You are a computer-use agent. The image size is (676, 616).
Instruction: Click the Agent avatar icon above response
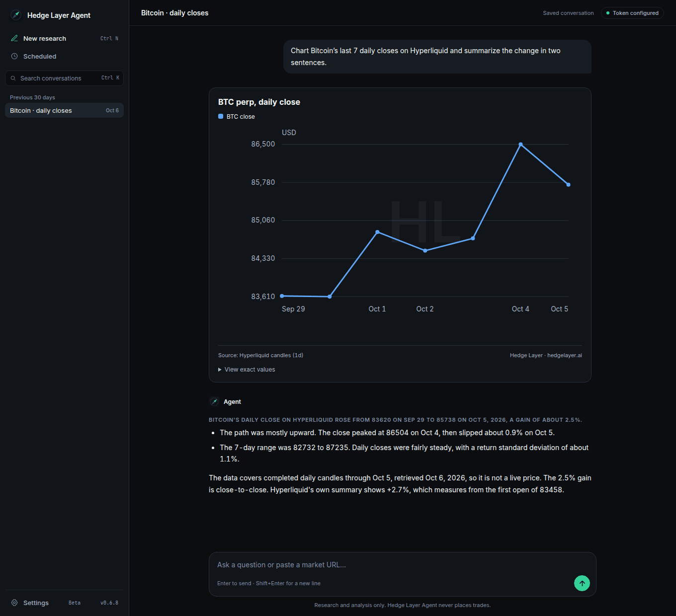coord(214,401)
